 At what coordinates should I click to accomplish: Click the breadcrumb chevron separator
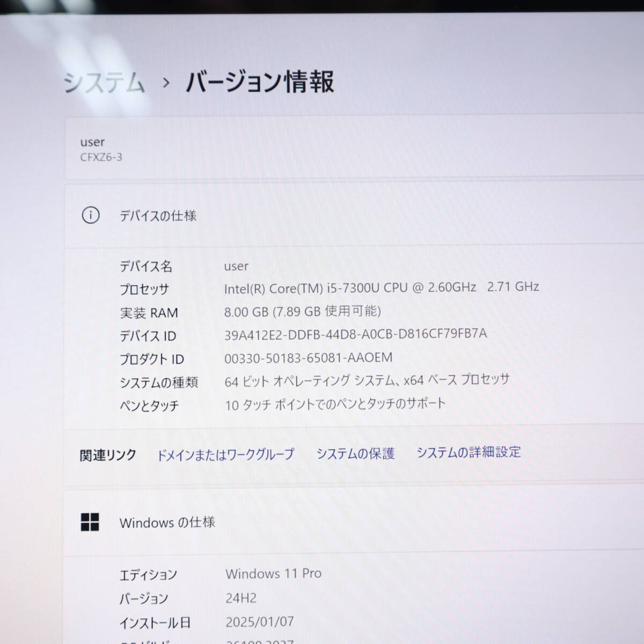166,83
